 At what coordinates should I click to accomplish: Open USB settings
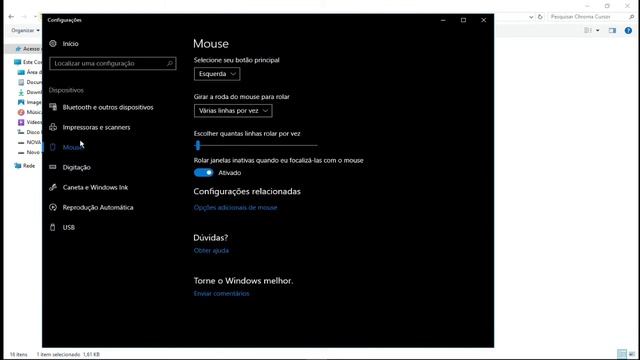pos(69,227)
